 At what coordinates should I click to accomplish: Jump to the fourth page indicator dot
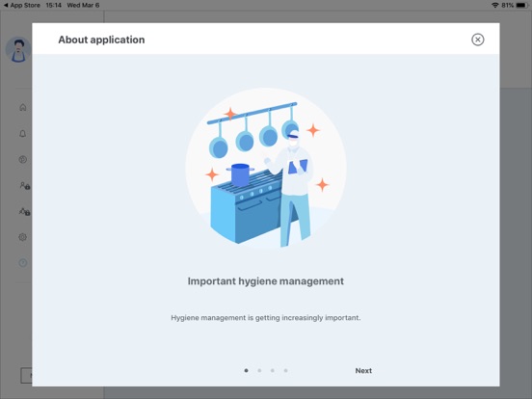(x=285, y=370)
